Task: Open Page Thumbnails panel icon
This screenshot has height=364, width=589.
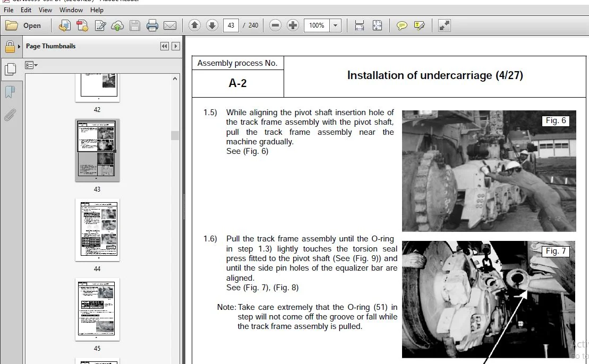Action: tap(10, 70)
